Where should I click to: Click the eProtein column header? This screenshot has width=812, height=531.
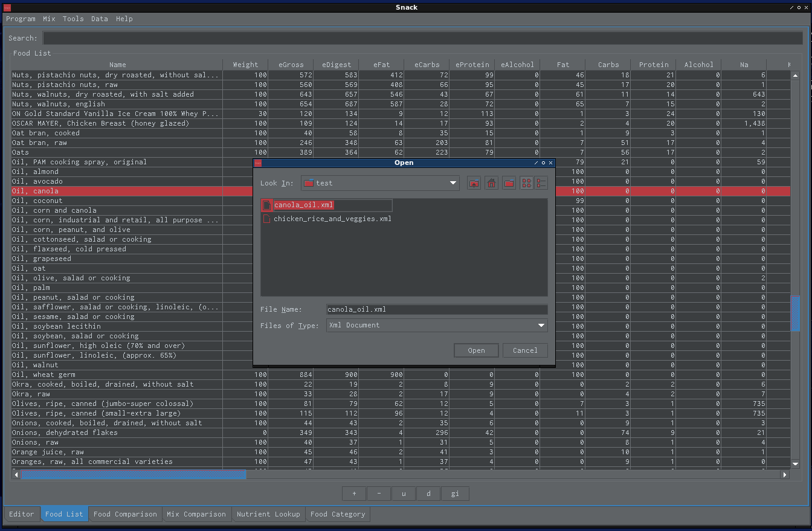pos(472,65)
